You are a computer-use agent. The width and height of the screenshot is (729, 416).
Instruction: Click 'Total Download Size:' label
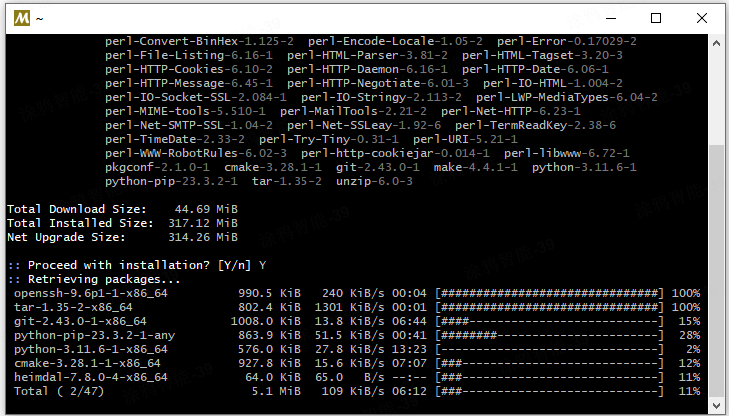tap(77, 209)
